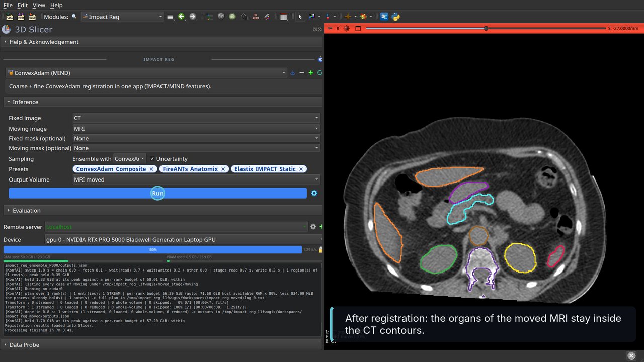Remove the Elastix_IMPACT_Static preset tag
The width and height of the screenshot is (644, 362).
click(x=301, y=169)
